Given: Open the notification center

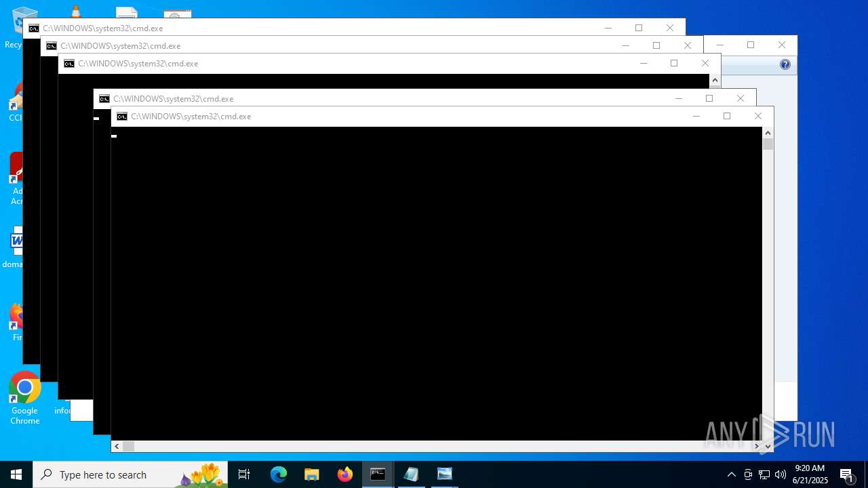Looking at the screenshot, I should click(x=847, y=474).
